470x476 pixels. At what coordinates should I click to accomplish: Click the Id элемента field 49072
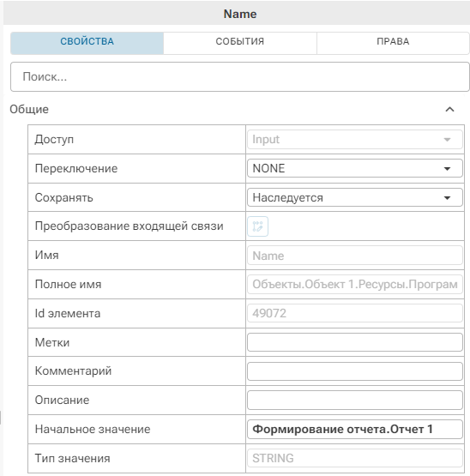pos(355,313)
